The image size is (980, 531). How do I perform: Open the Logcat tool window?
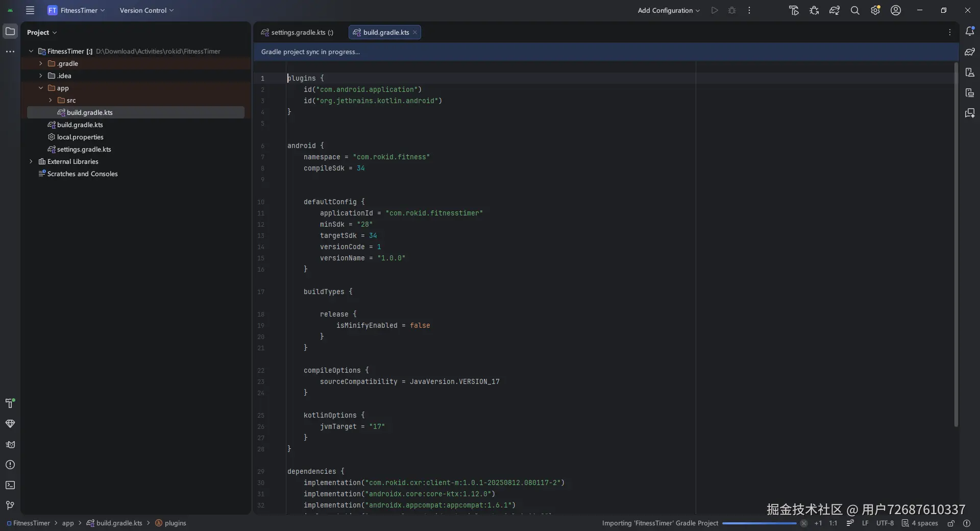[10, 444]
